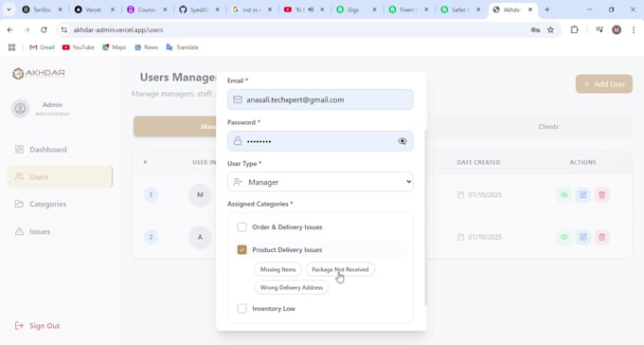Uncheck the Product Delivery Issues checkbox
This screenshot has width=644, height=345.
(241, 249)
